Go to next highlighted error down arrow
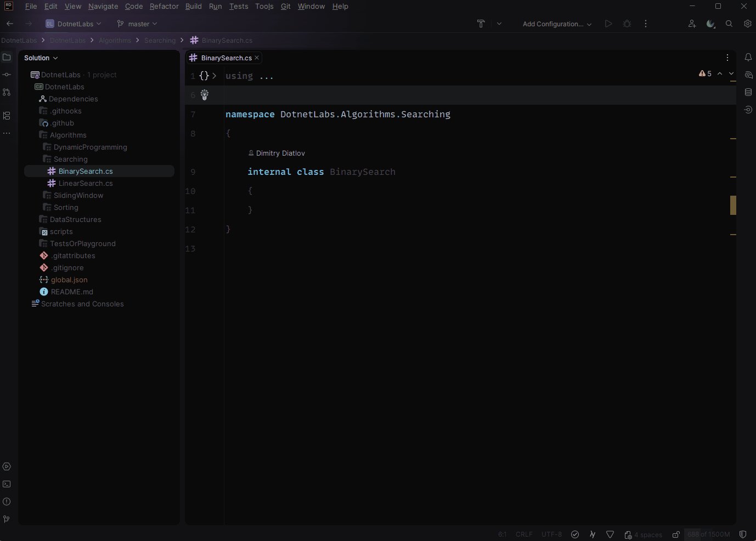Image resolution: width=756 pixels, height=541 pixels. click(731, 73)
